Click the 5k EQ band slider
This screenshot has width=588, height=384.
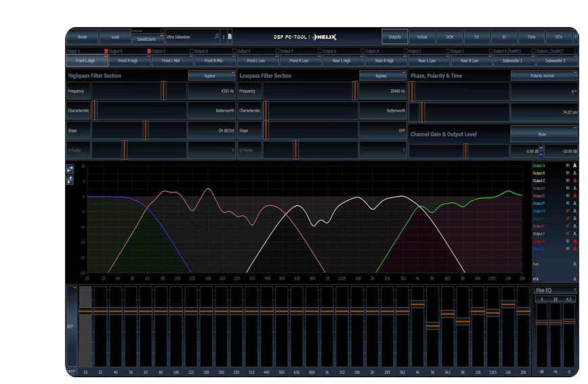(x=432, y=326)
